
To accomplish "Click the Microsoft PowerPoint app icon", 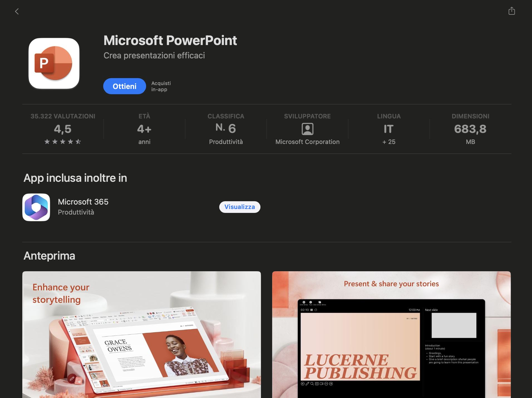I will click(54, 63).
